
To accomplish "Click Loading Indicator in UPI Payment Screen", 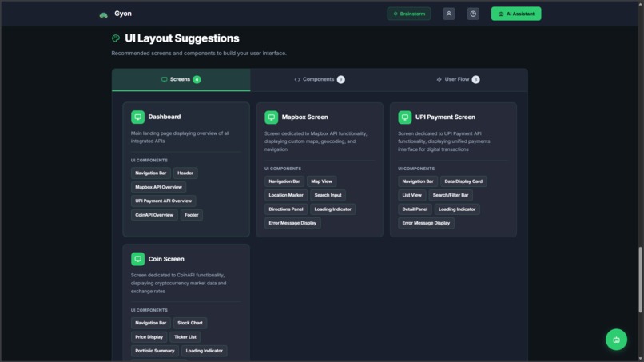I will 457,209.
